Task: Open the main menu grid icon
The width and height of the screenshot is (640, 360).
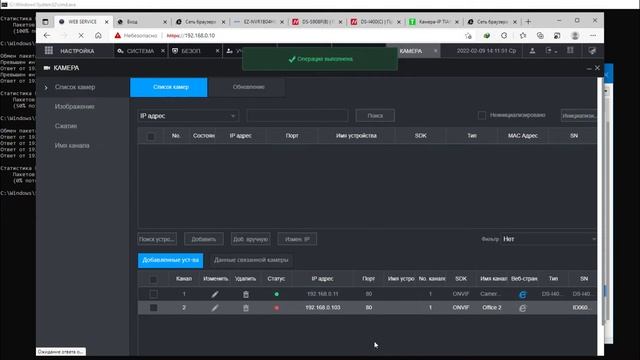Action: (49, 51)
